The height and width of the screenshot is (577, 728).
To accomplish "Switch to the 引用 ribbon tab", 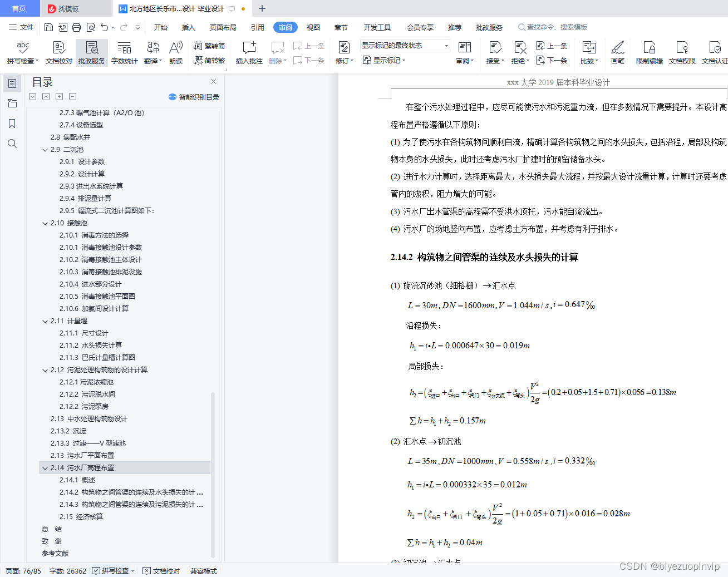I will click(258, 27).
